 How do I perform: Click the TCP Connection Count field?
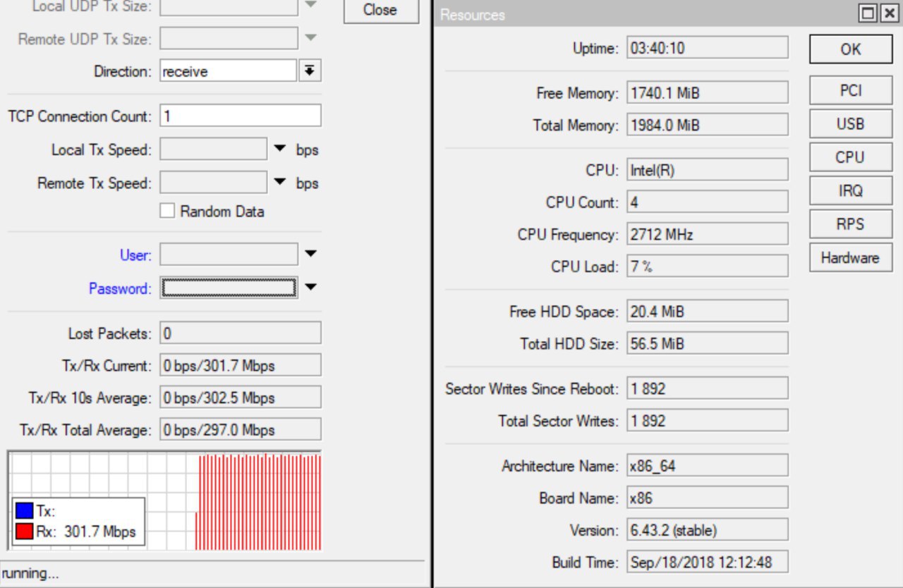click(240, 116)
